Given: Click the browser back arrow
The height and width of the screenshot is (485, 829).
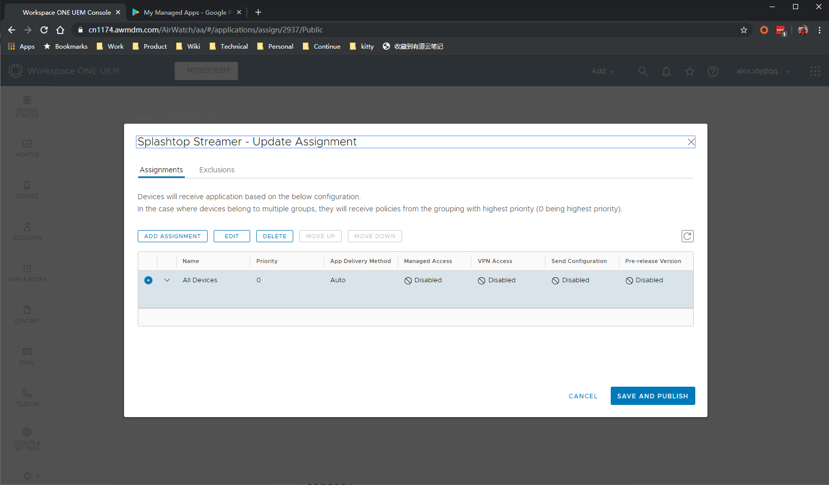Looking at the screenshot, I should (x=12, y=30).
